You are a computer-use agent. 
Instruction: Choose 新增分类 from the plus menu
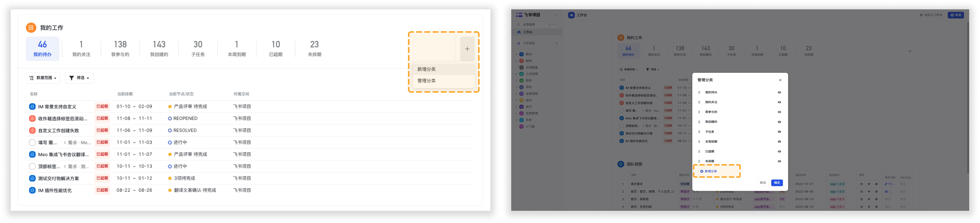(443, 69)
